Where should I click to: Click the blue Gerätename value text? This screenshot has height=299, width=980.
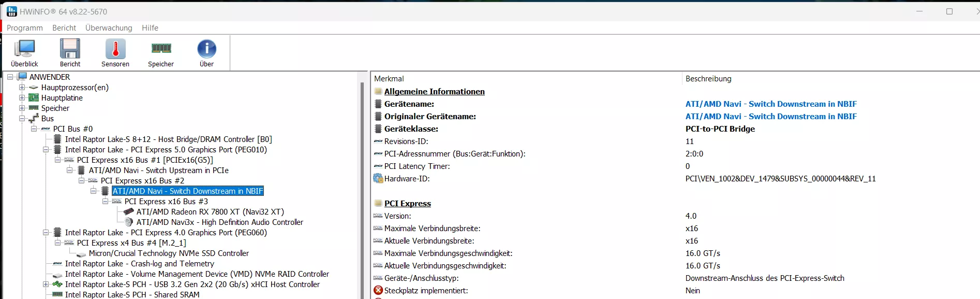pyautogui.click(x=771, y=104)
